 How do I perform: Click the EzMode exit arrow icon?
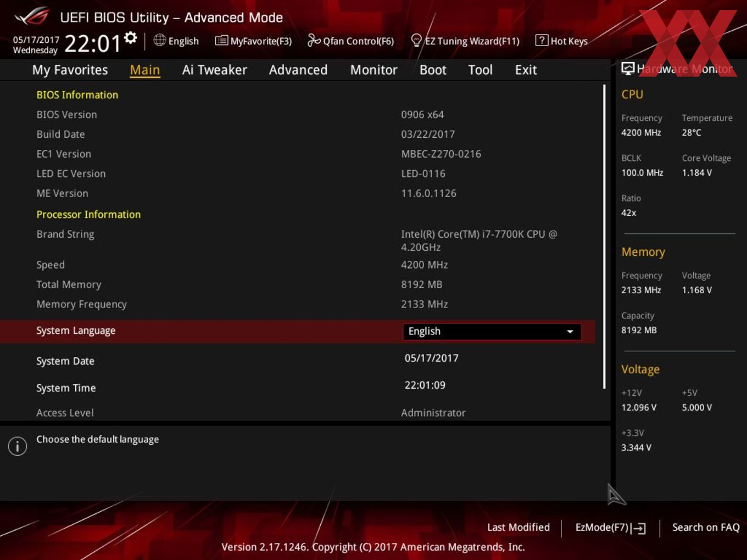[638, 528]
